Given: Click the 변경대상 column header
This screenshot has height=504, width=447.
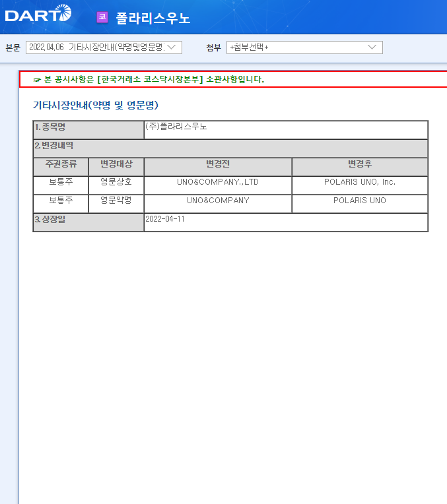Looking at the screenshot, I should (116, 167).
